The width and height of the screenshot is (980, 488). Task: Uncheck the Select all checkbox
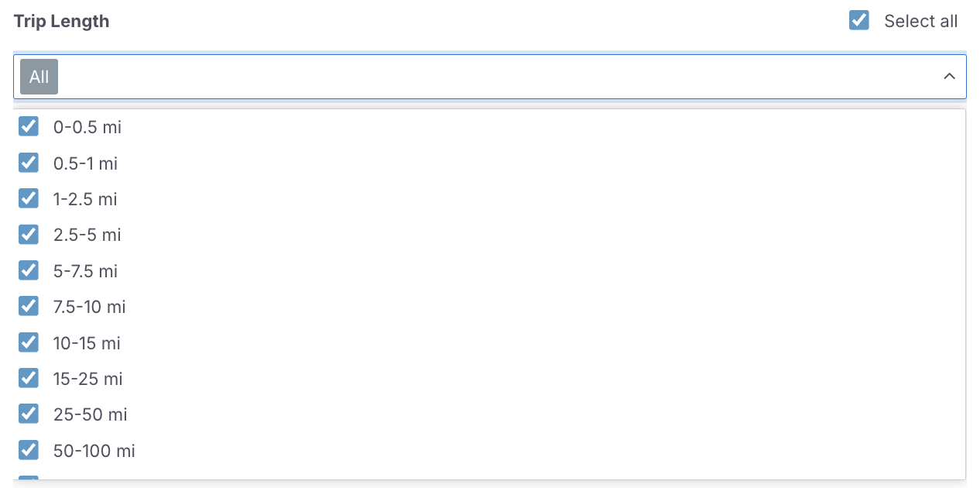(x=859, y=21)
